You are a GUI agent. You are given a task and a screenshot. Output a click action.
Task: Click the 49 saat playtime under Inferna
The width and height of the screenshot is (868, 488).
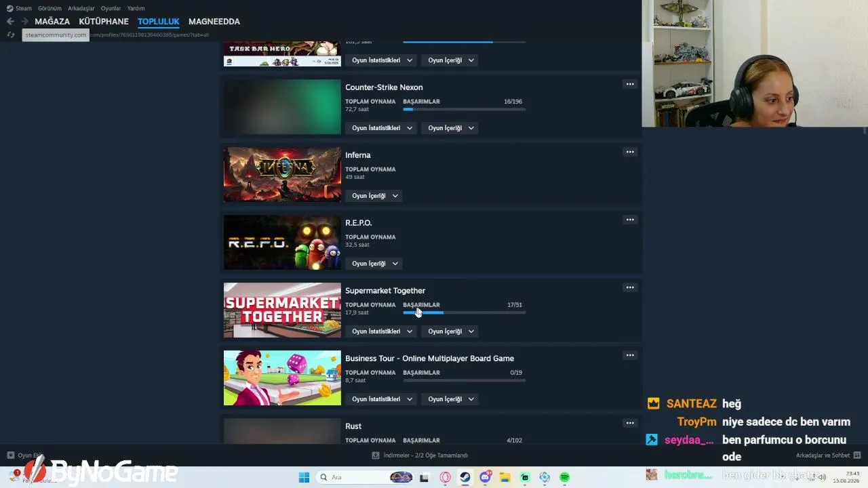coord(355,177)
